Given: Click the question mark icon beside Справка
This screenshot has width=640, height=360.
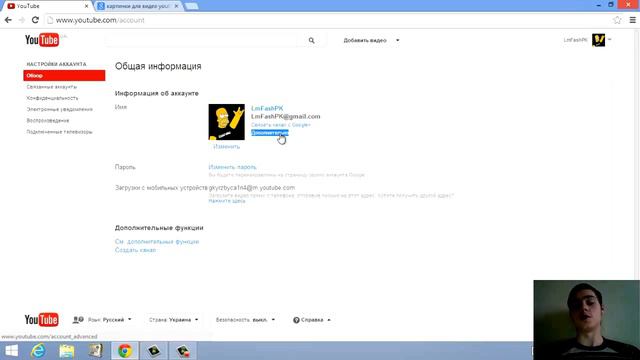Looking at the screenshot, I should (296, 320).
